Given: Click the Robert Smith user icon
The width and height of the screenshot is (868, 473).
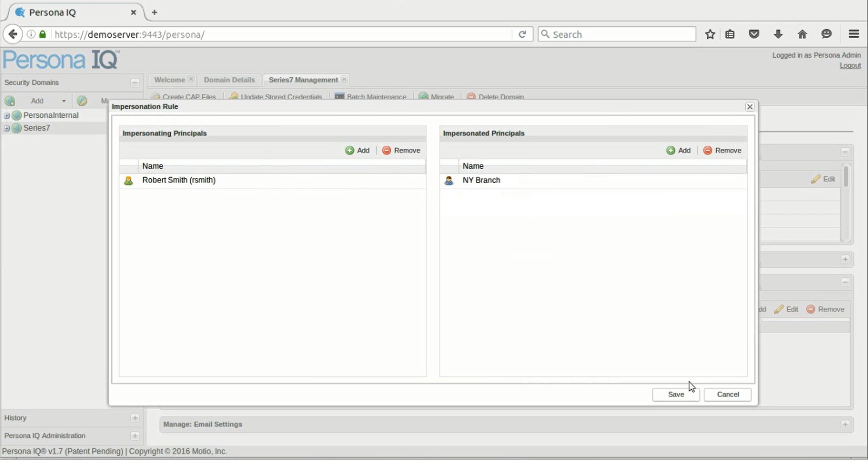Looking at the screenshot, I should pyautogui.click(x=128, y=181).
